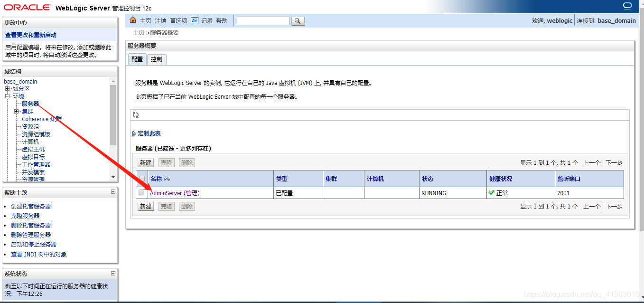
Task: Click 查看更改和重新启动 link
Action: click(x=31, y=35)
